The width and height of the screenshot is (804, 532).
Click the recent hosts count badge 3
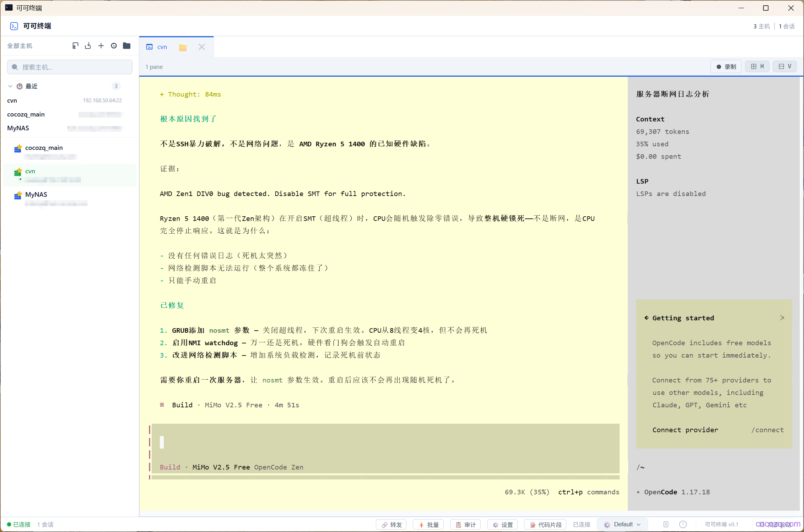tap(116, 86)
